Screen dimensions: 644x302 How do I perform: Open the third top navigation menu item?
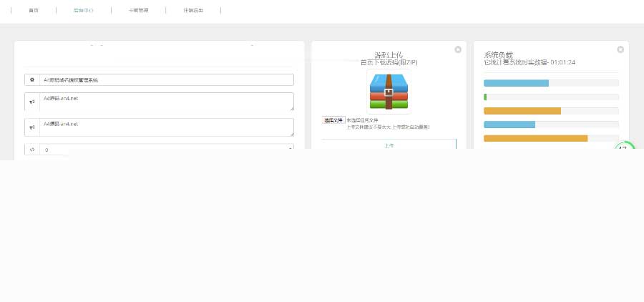tap(138, 11)
